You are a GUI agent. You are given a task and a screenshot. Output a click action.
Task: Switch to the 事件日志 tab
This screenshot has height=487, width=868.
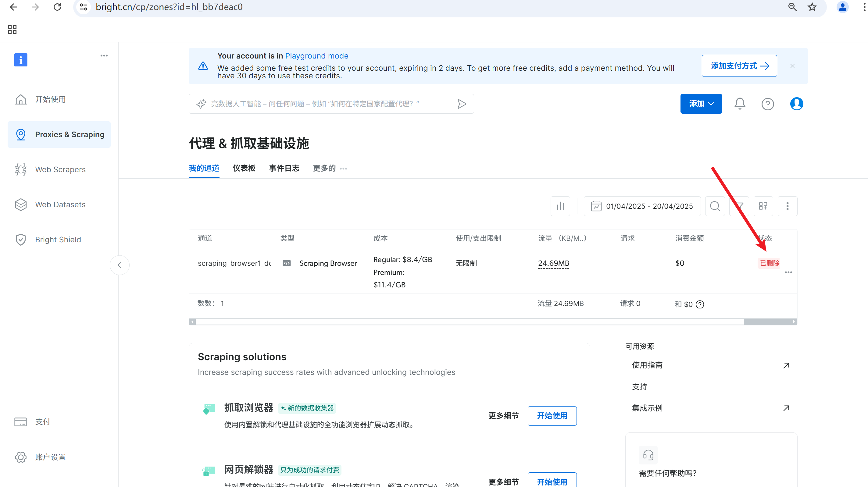[284, 168]
